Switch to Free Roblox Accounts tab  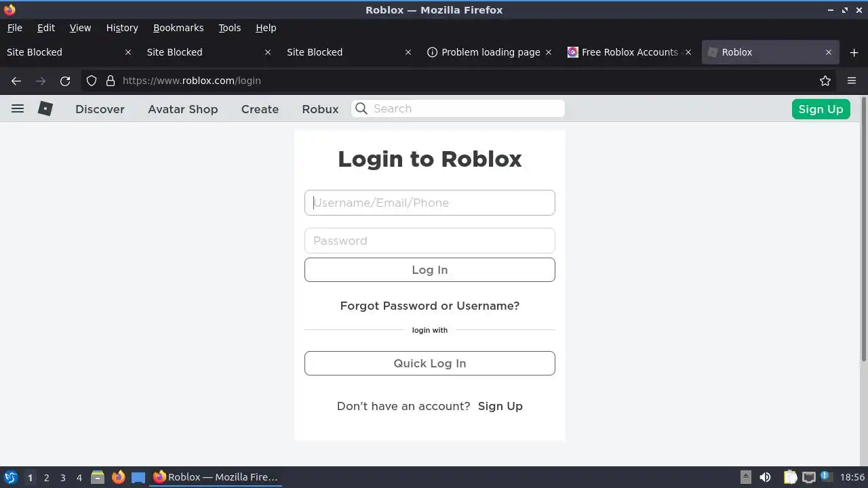click(x=630, y=52)
